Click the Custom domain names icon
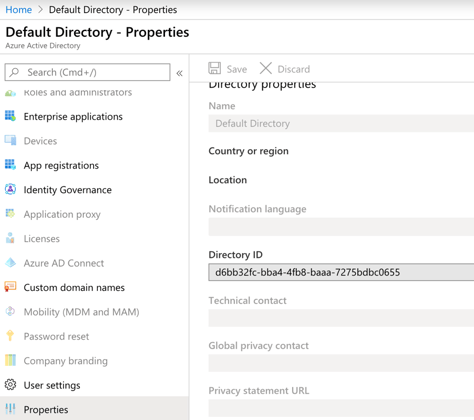 10,287
